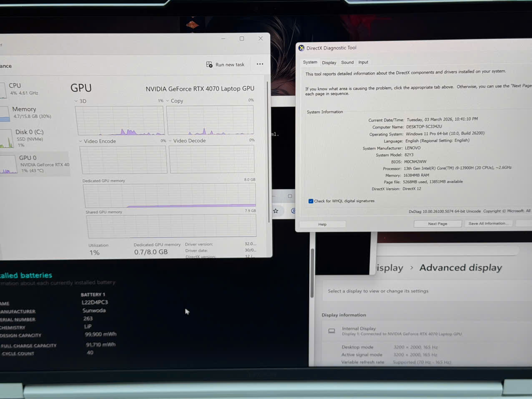Switch to the Sound tab in DxDiag

click(347, 63)
